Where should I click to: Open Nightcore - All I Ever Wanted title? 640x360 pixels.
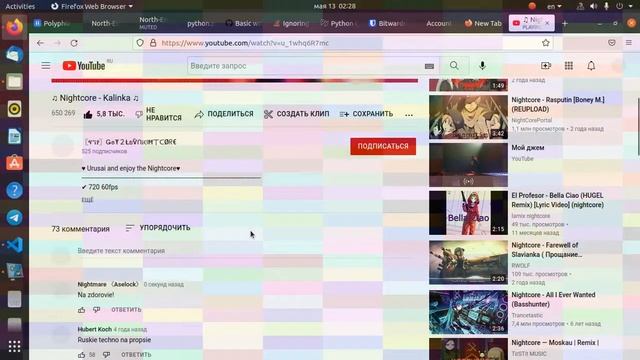553,300
